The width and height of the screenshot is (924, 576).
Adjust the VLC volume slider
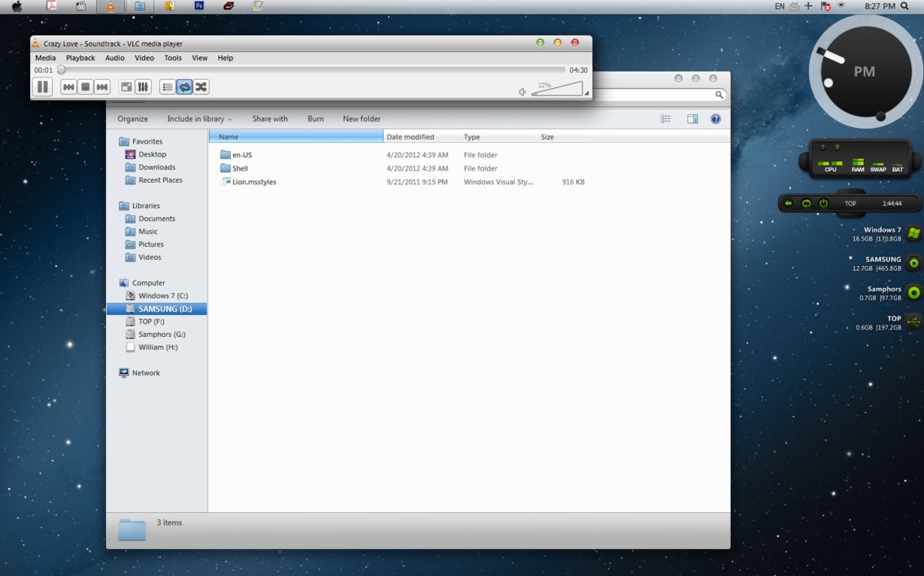tap(557, 90)
